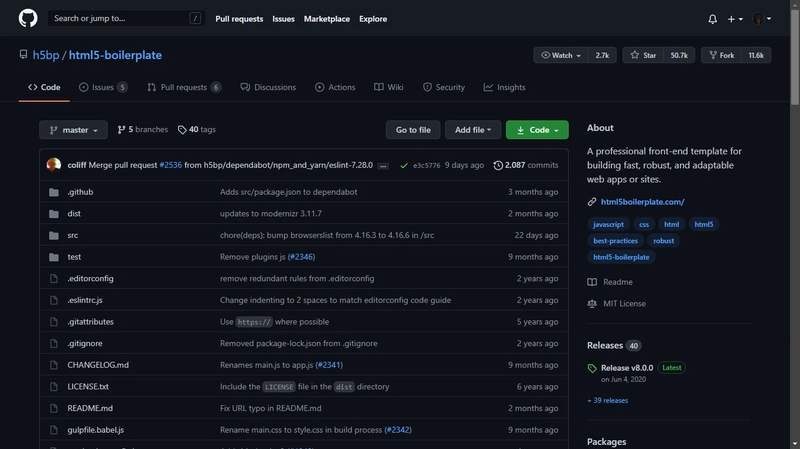800x449 pixels.
Task: Open Explore in top navigation
Action: tap(373, 19)
